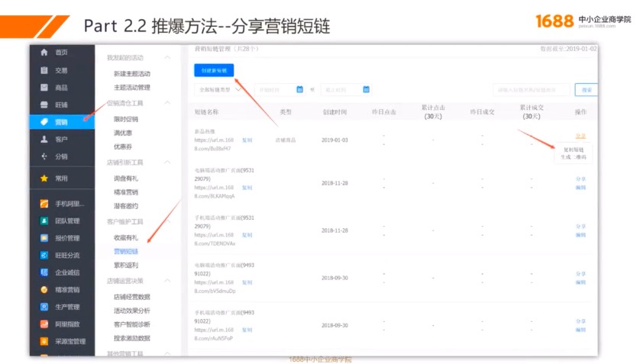640x364 pixels.
Task: Open the start date calendar icon
Action: 299,89
